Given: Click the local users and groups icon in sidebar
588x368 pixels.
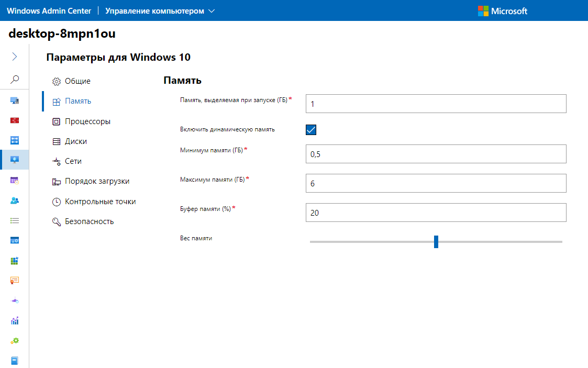Looking at the screenshot, I should coord(15,200).
